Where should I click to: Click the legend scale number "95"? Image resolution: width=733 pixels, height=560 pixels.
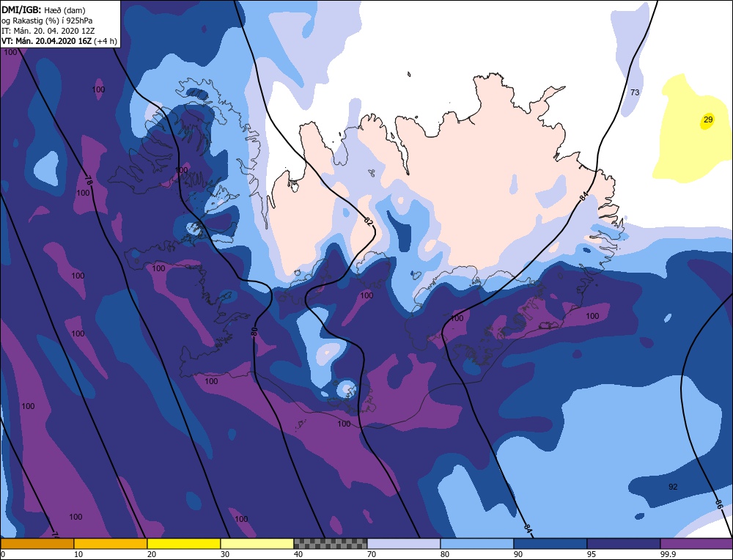(x=592, y=554)
